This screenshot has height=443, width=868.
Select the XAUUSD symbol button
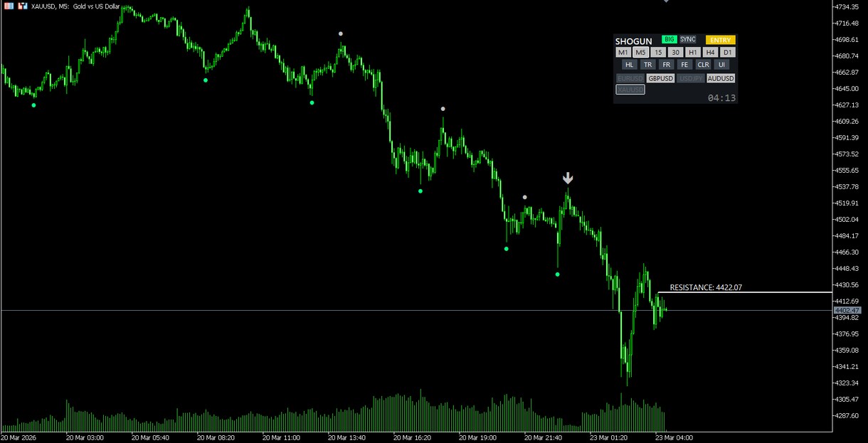click(x=630, y=90)
